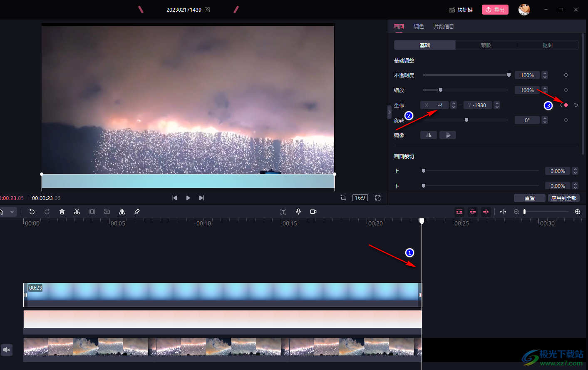Select the 抠图 sub-tab

pos(548,45)
